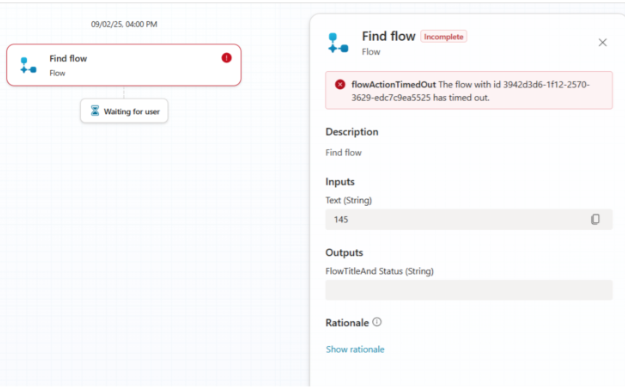Click the hourglass icon beside Waiting for user
This screenshot has height=390, width=625.
[95, 110]
